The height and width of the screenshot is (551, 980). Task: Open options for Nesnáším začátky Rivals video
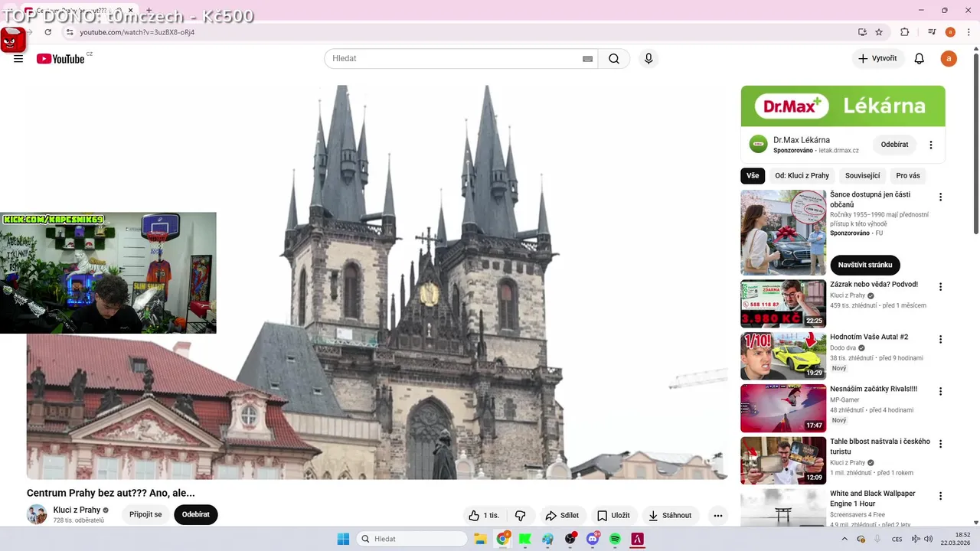940,391
